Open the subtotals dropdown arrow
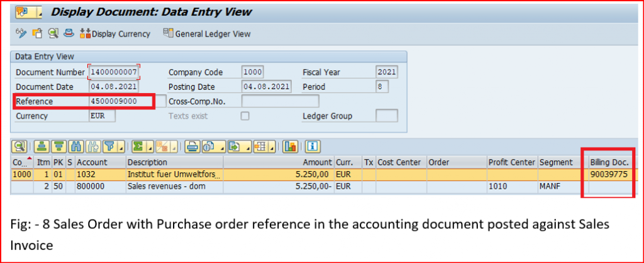This screenshot has width=644, height=263. pos(174,146)
